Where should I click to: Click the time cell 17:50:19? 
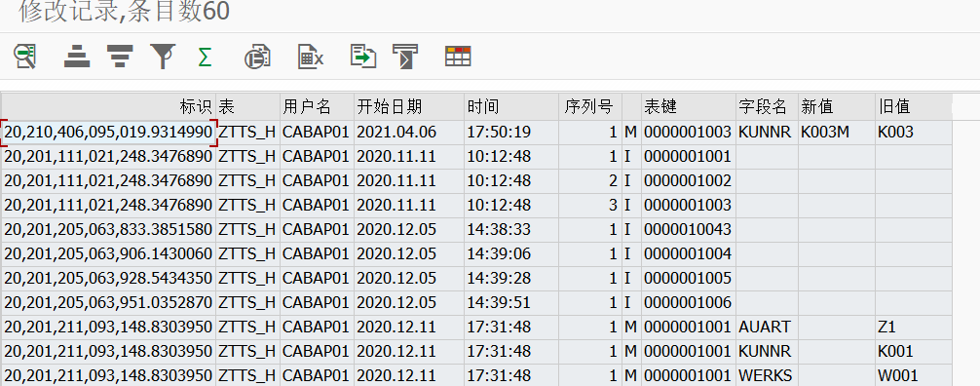pyautogui.click(x=511, y=132)
